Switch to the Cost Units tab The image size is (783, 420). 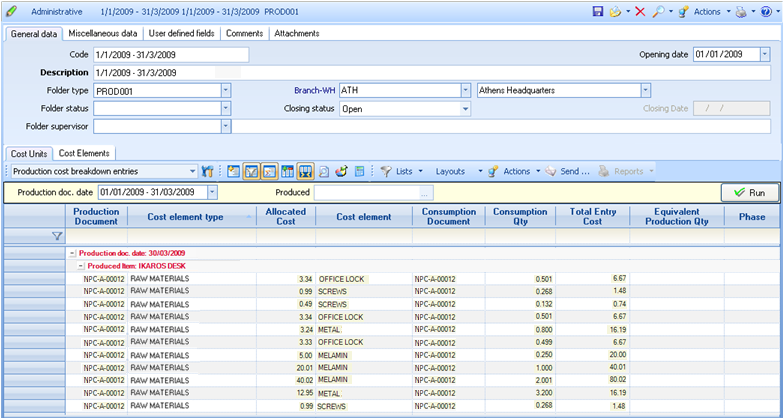point(29,154)
